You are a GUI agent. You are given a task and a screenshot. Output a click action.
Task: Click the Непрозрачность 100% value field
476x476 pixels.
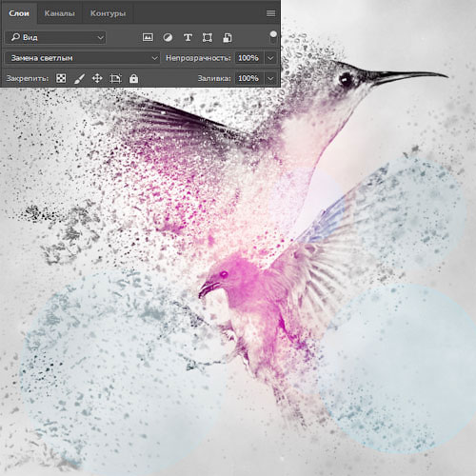click(x=248, y=58)
